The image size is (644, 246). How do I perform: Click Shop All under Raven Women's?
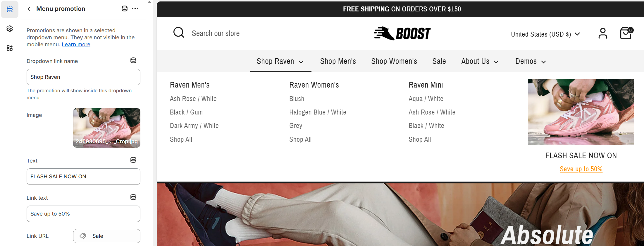(300, 139)
